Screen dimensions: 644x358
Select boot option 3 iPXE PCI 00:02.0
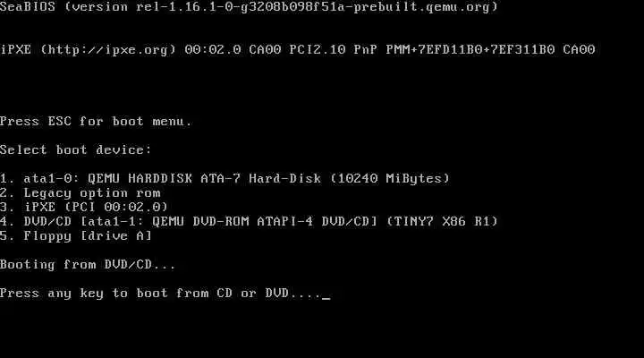(x=84, y=207)
